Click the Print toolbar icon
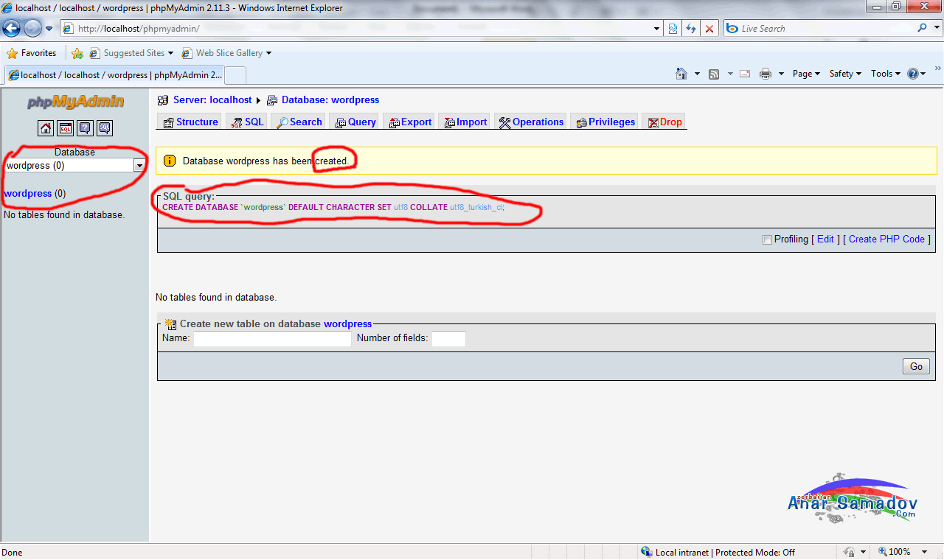The height and width of the screenshot is (560, 944). click(766, 74)
